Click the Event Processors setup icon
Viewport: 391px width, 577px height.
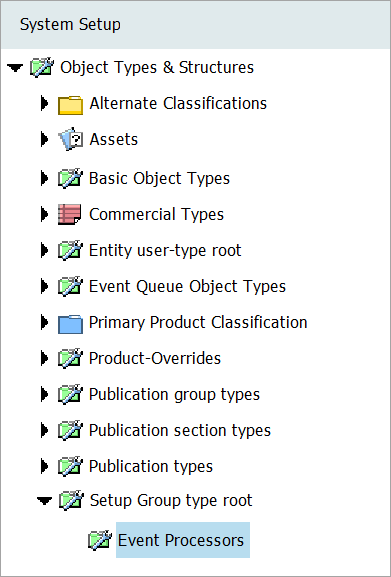click(100, 540)
